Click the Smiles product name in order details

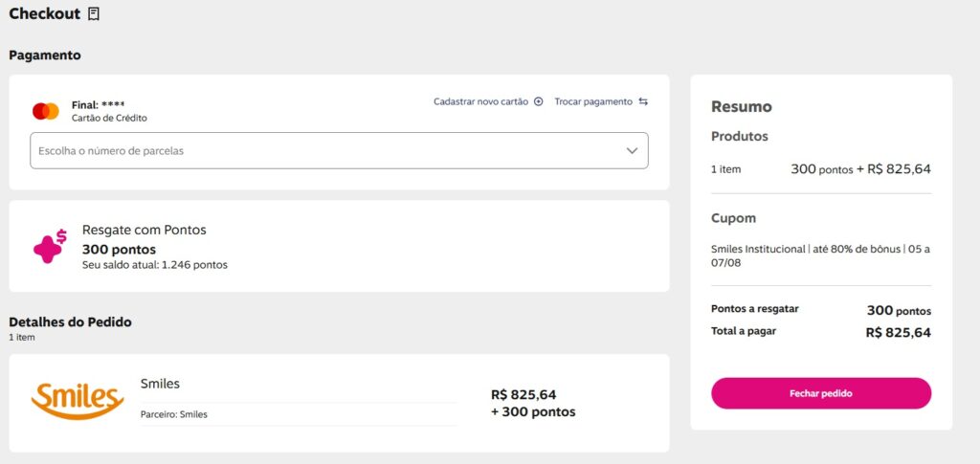pyautogui.click(x=160, y=384)
